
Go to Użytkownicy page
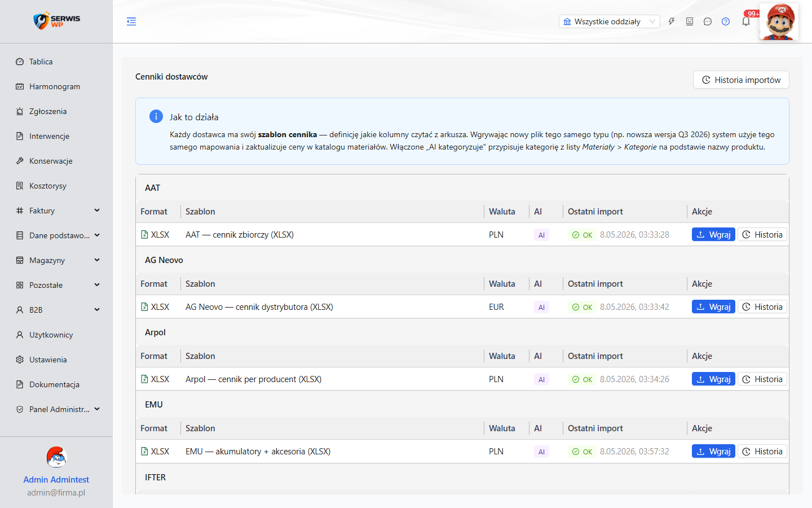click(56, 335)
